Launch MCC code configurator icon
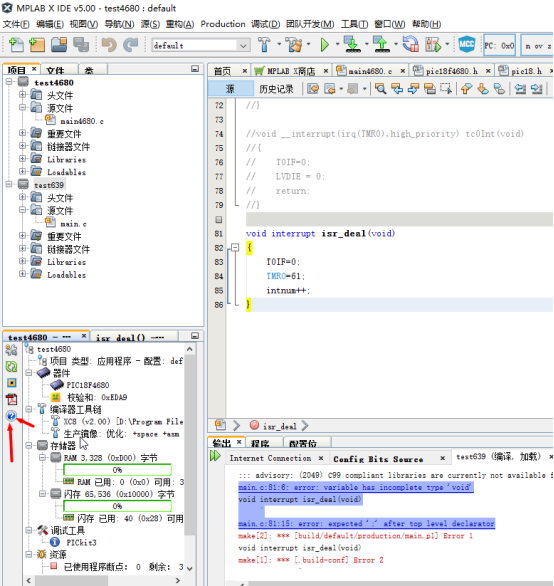 coord(467,45)
